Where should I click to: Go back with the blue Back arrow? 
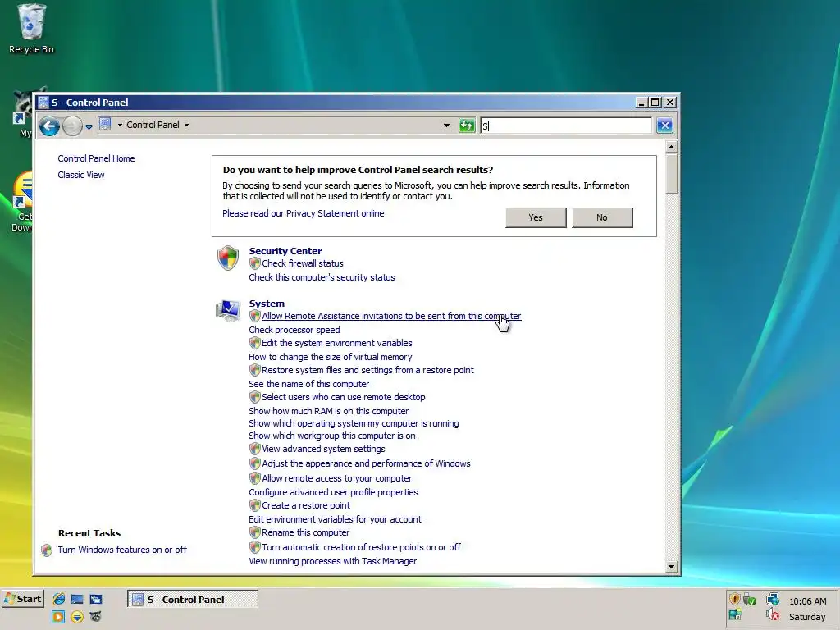pyautogui.click(x=49, y=126)
